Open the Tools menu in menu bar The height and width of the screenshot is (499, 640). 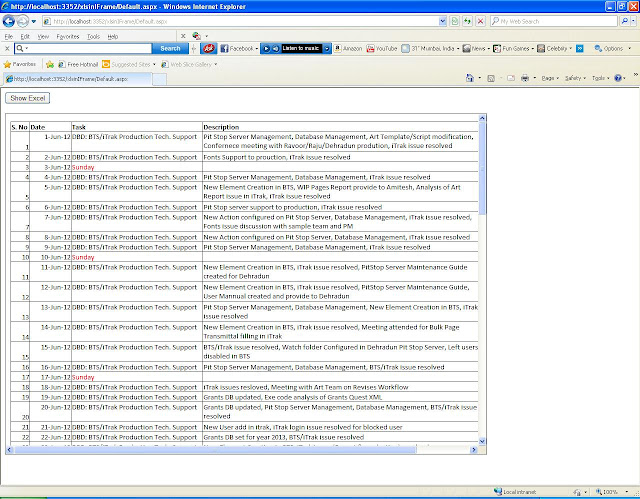click(x=93, y=36)
